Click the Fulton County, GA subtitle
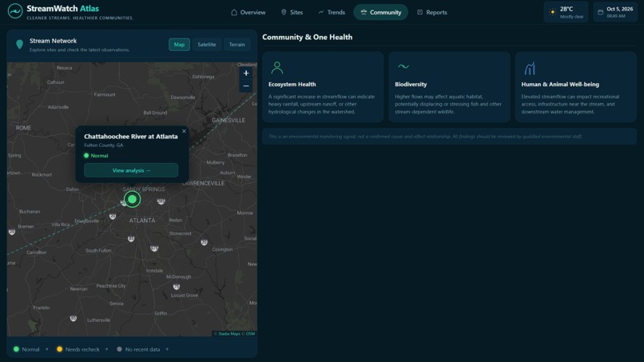Image resolution: width=644 pixels, height=362 pixels. click(x=104, y=145)
